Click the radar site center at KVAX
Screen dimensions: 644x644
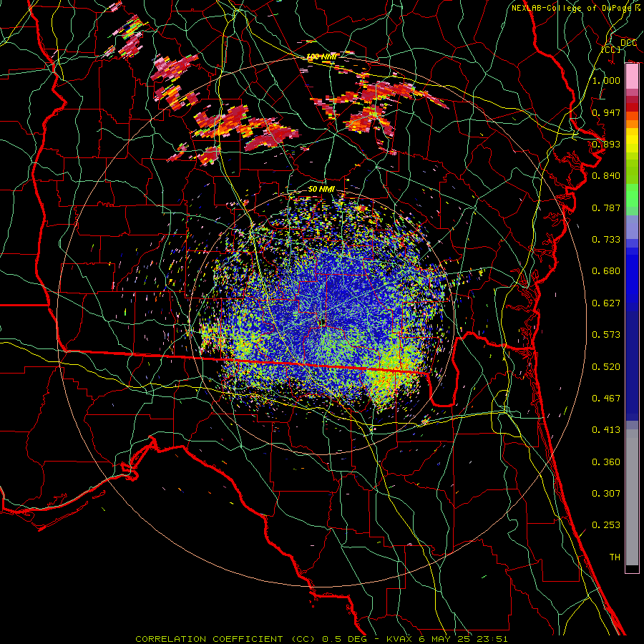coord(323,321)
